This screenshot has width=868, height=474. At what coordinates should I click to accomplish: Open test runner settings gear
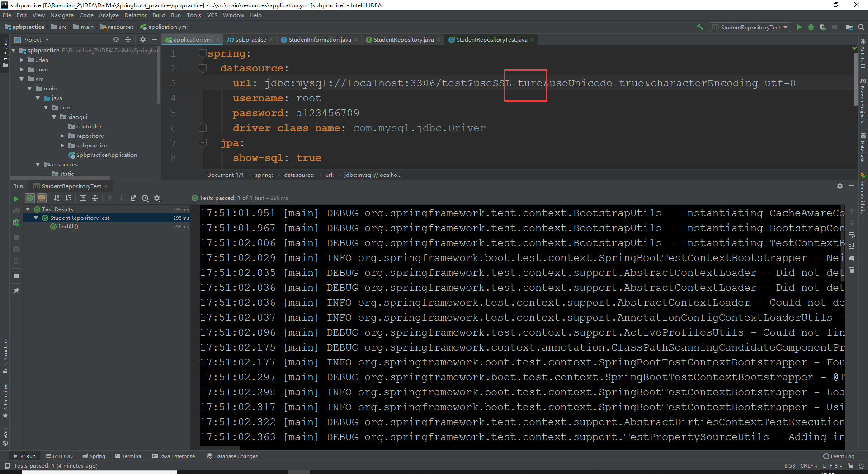(157, 198)
